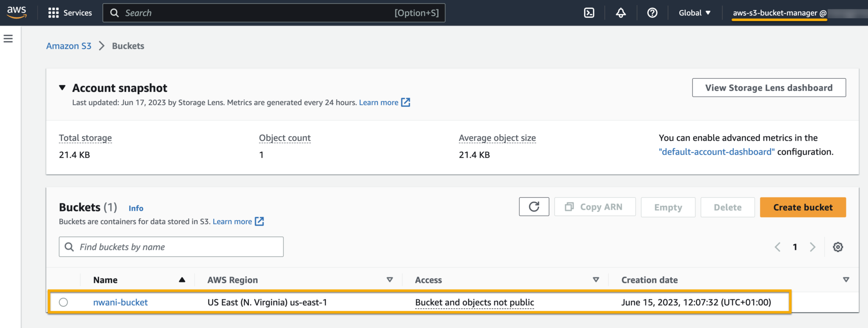Focus the Find buckets by name field
868x328 pixels.
[x=171, y=247]
